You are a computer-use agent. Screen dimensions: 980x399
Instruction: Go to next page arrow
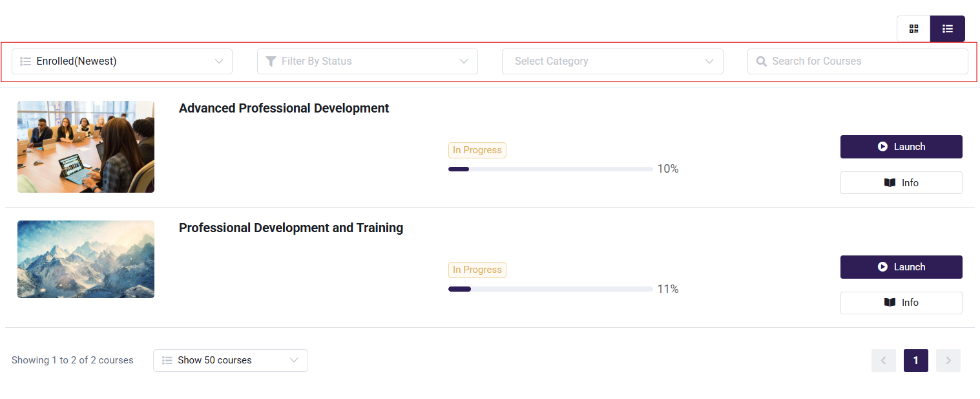coord(948,360)
